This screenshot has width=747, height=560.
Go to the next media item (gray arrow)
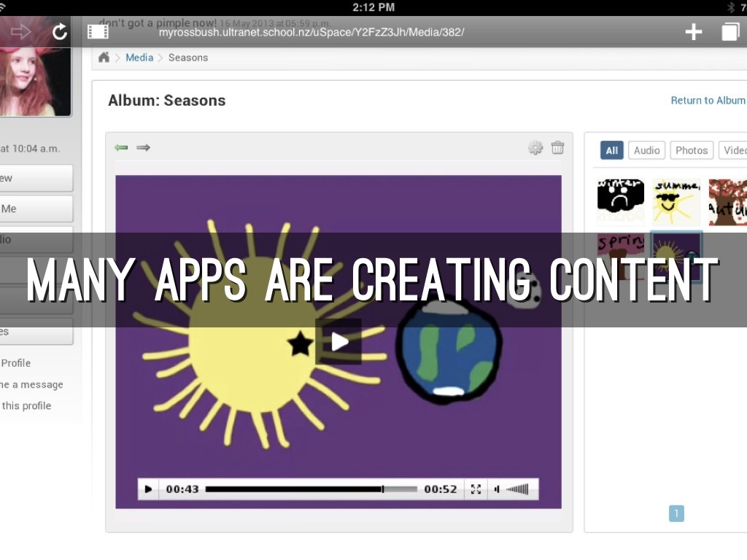click(144, 147)
